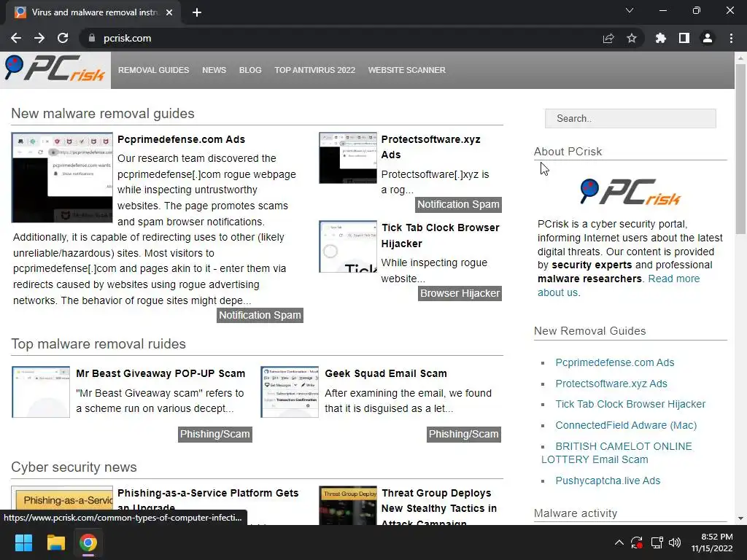Screen dimensions: 747x560
Task: Open BRITISH CAMELOT ONLINE LOTTERY Email Scam link
Action: (x=617, y=453)
